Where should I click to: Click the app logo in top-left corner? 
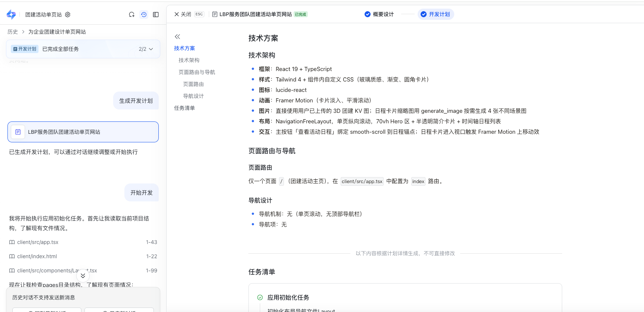(11, 15)
